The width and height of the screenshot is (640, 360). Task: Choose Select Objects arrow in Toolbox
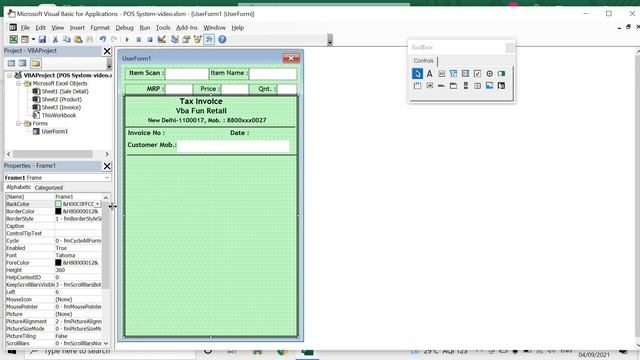(417, 73)
